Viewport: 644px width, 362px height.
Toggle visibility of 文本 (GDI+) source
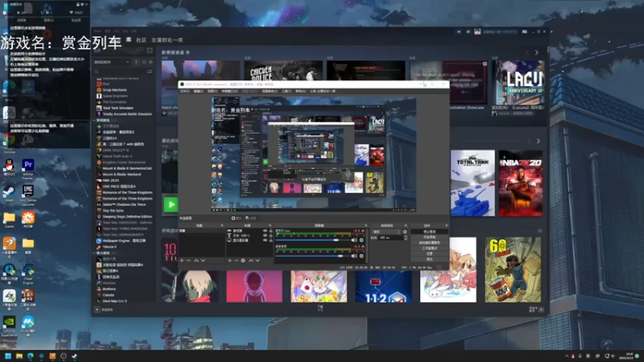[x=265, y=236]
